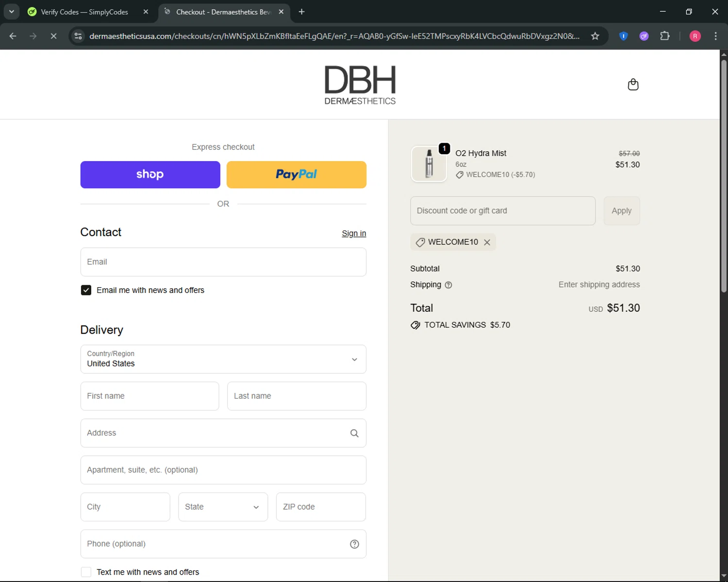Pay with Shop Pay express button
Image resolution: width=728 pixels, height=582 pixels.
click(x=150, y=175)
